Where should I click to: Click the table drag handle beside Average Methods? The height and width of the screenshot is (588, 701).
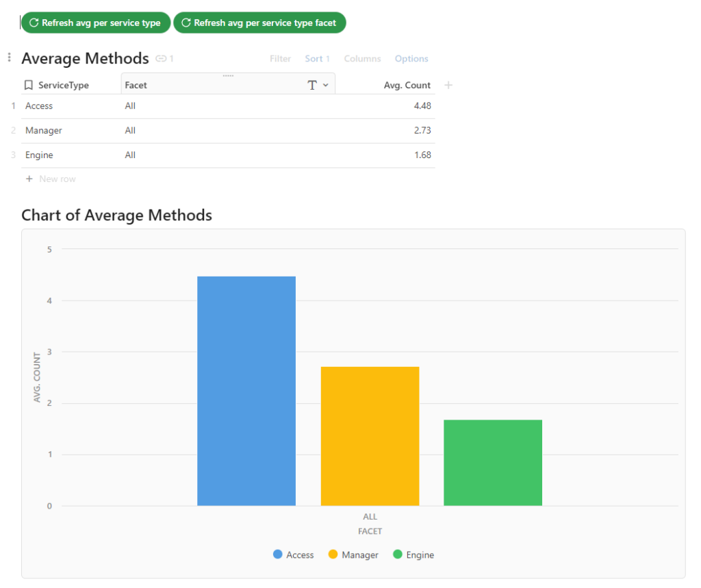tap(9, 58)
